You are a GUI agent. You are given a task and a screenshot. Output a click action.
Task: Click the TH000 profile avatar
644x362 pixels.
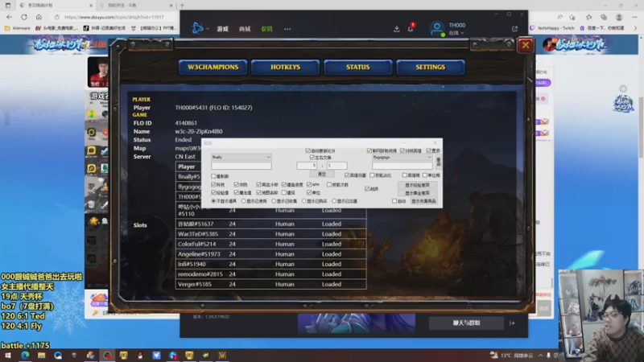437,28
